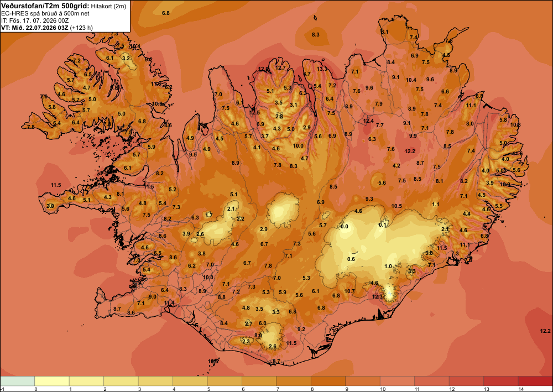Viewport: 553px width, 392px height.
Task: Click the Veðurstofan/T2m 500grid title text
Action: 45,6
